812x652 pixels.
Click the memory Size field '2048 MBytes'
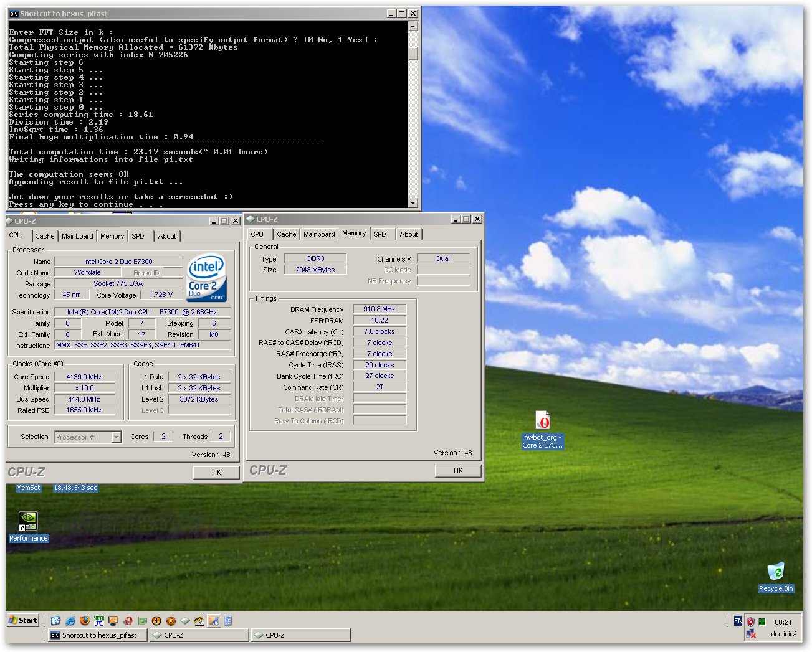click(315, 270)
